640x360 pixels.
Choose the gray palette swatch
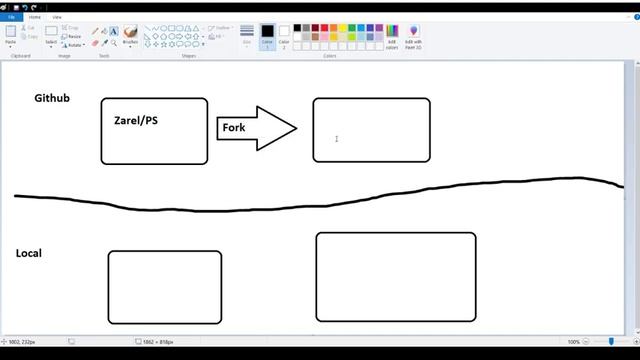tap(306, 28)
